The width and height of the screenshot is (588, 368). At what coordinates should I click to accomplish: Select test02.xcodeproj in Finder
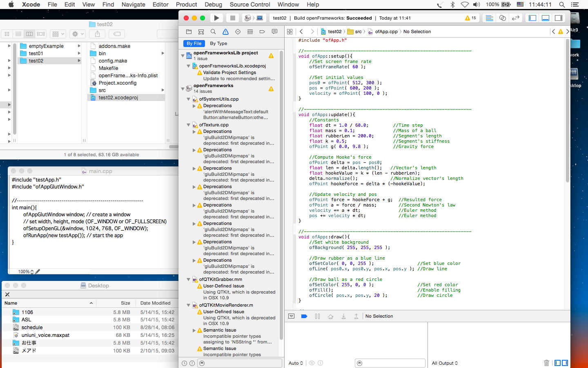point(118,98)
